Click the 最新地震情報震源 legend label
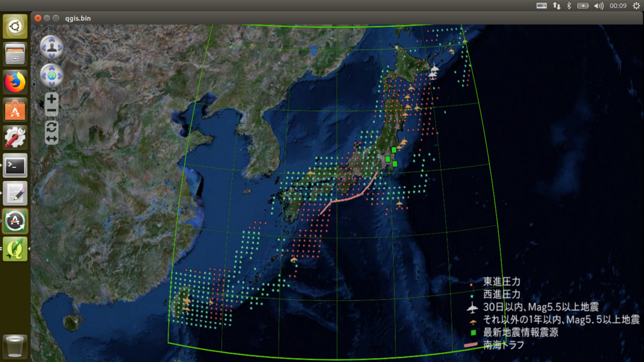The width and height of the screenshot is (644, 362). [521, 332]
